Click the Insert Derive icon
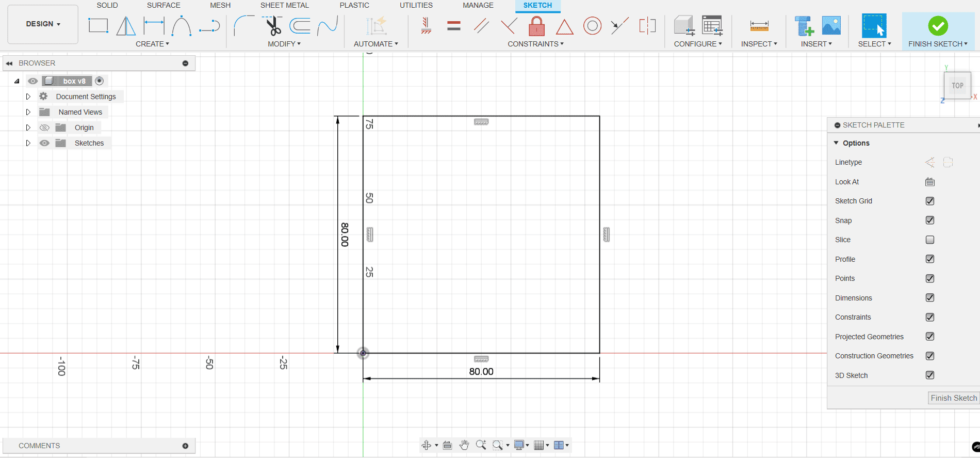Viewport: 980px width, 458px height. 804,25
